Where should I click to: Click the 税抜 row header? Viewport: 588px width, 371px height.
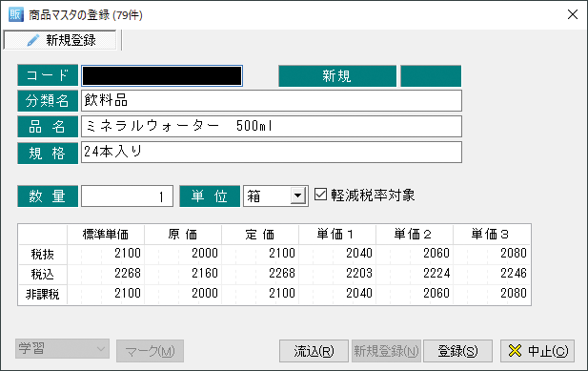point(43,254)
